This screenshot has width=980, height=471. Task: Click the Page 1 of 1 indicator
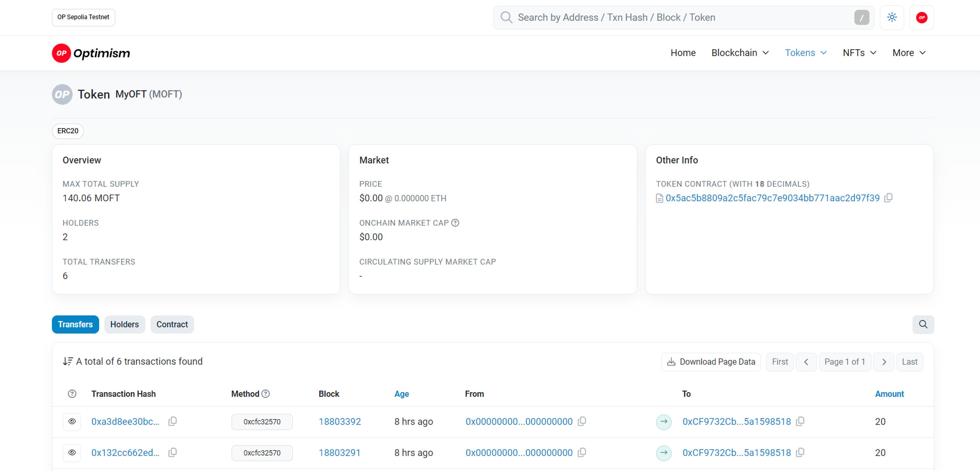click(845, 362)
